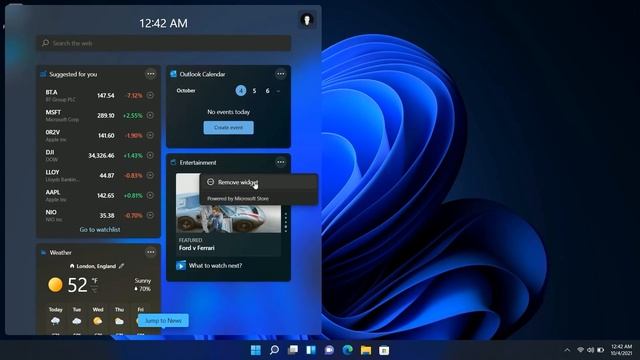Click carousel dots beside Entertainment image
Viewport: 640px width, 360px height.
pyautogui.click(x=286, y=222)
